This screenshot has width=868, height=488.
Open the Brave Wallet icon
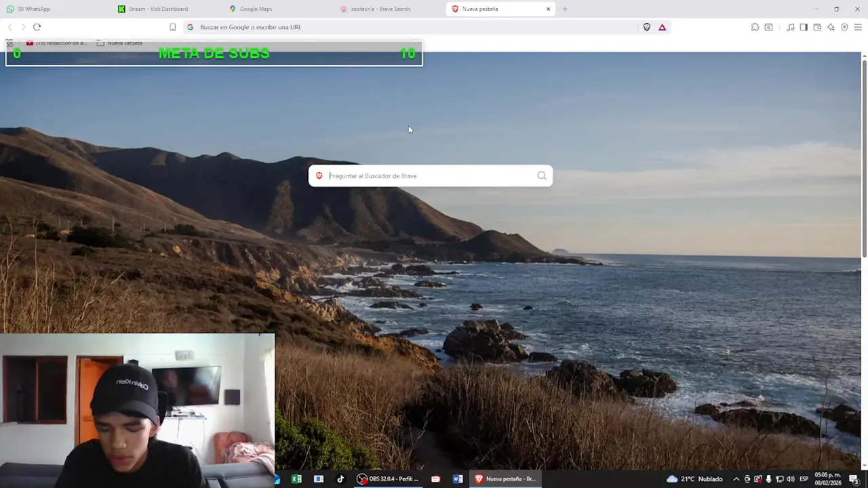tap(817, 27)
